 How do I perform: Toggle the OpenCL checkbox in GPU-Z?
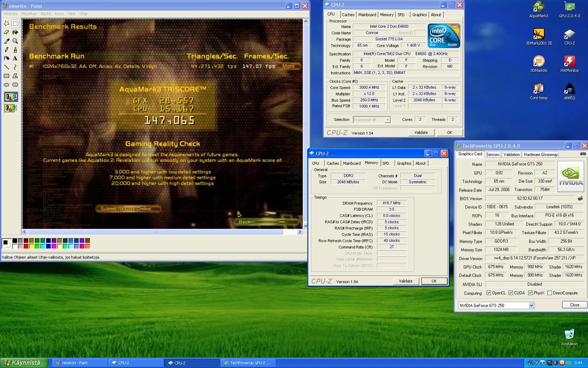coord(488,293)
